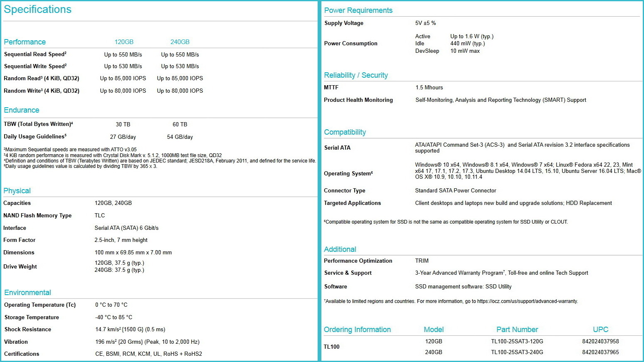Click the Power Consumption label
Viewport: 644px width, 362px height.
click(x=351, y=43)
